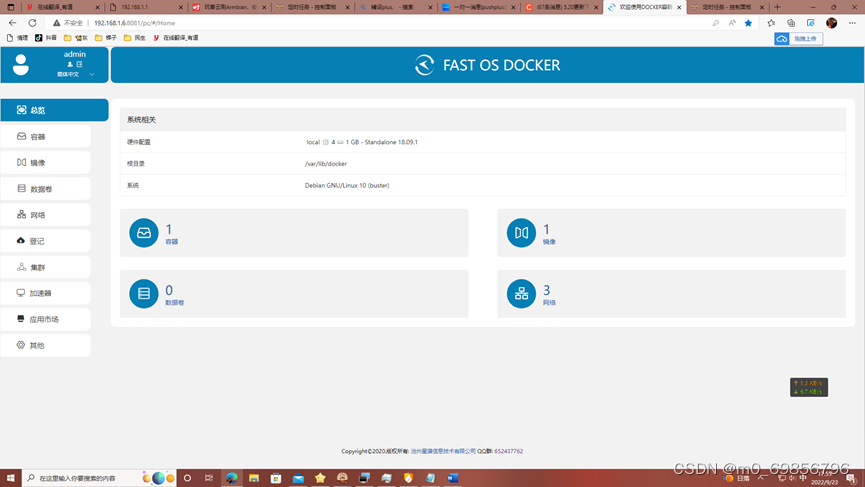Click the logout icon next to user icon
Image resolution: width=865 pixels, height=487 pixels.
pos(79,65)
